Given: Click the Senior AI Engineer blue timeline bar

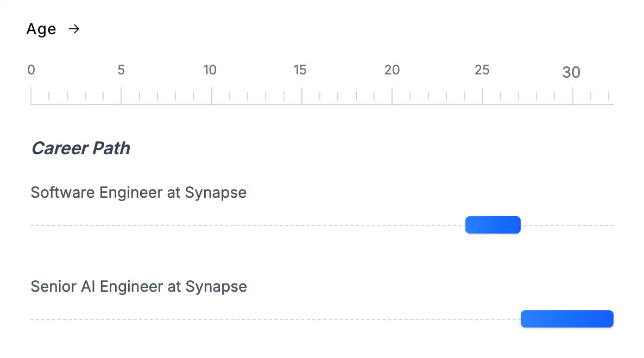Looking at the screenshot, I should [x=567, y=319].
